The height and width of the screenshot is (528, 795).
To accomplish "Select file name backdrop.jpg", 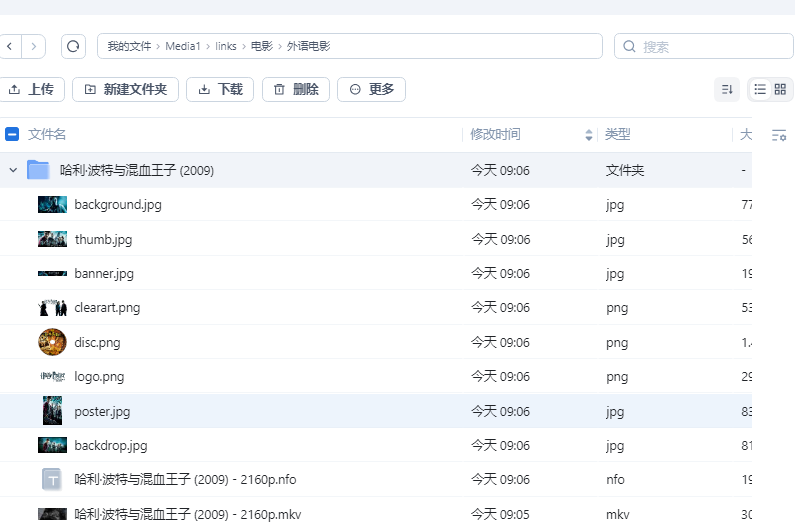I will point(111,446).
